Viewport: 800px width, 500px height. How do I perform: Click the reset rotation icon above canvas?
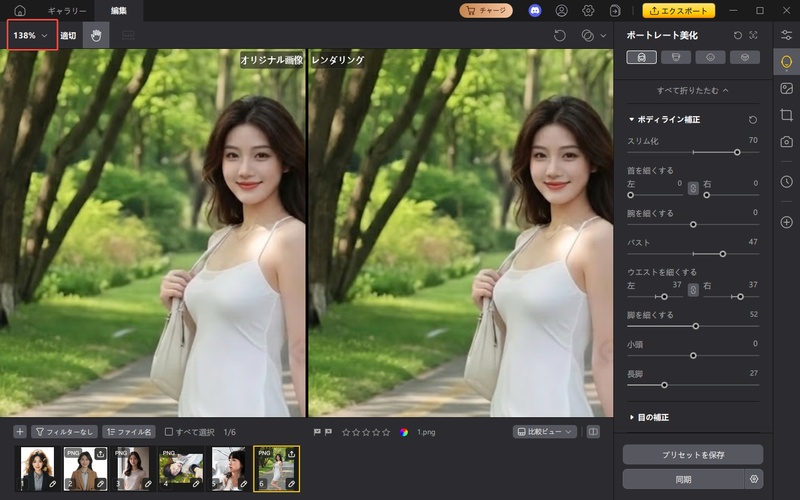pos(560,35)
